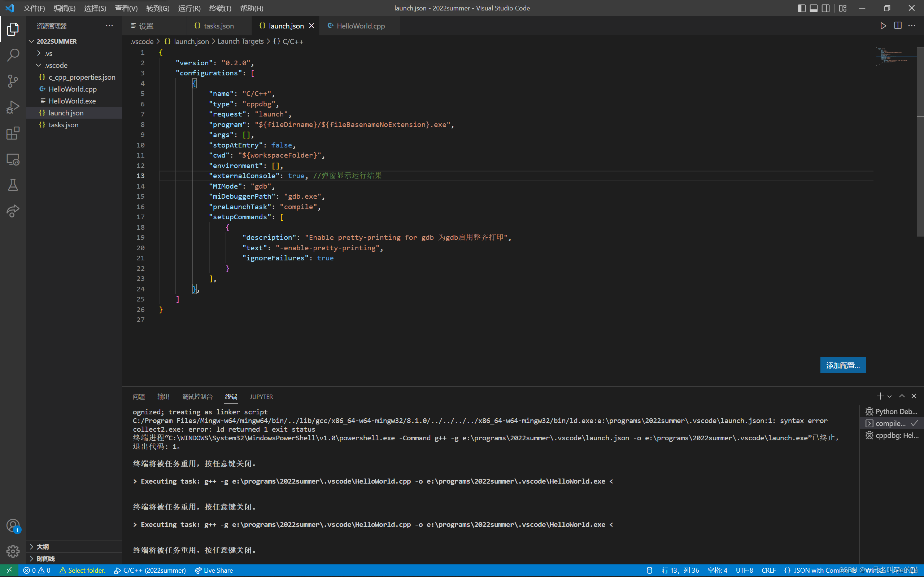This screenshot has height=577, width=924.
Task: Switch to the tasks.json tab
Action: 219,26
